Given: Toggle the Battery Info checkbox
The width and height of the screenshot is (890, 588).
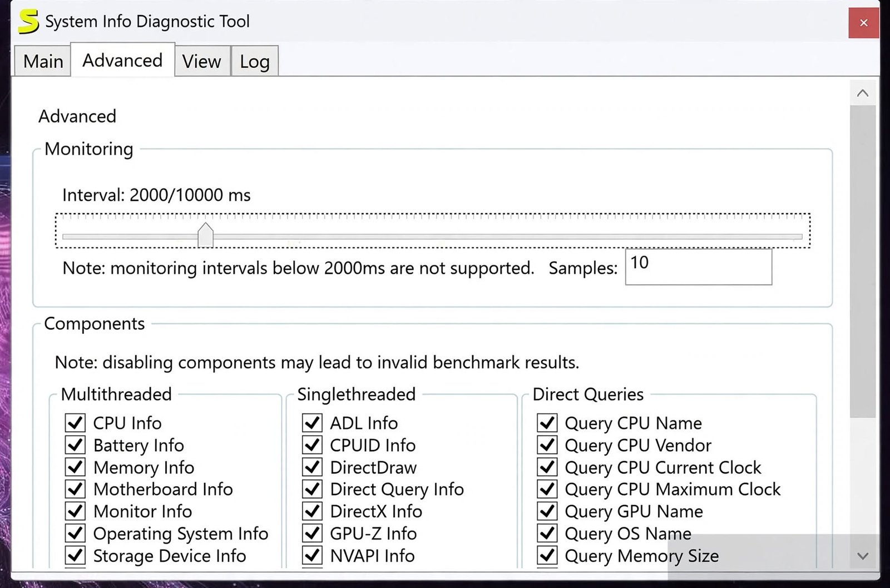Looking at the screenshot, I should (75, 445).
